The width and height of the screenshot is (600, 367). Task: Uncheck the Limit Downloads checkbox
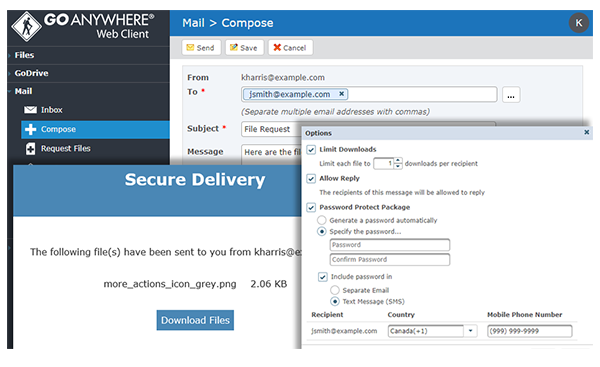311,150
